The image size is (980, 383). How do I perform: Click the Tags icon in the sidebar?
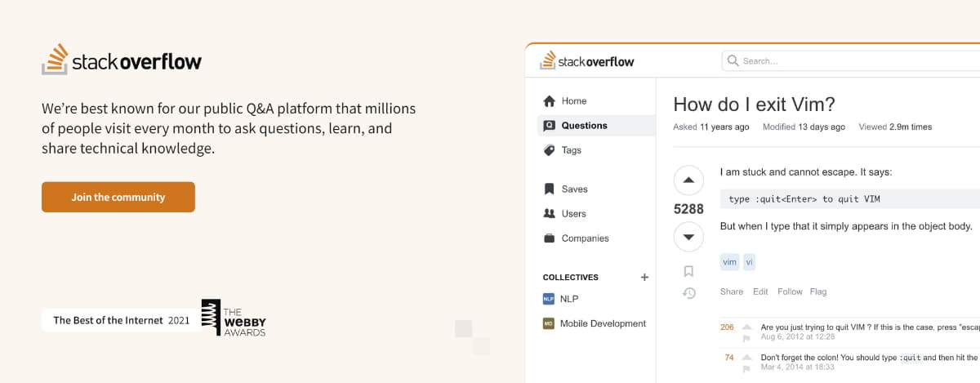[550, 150]
